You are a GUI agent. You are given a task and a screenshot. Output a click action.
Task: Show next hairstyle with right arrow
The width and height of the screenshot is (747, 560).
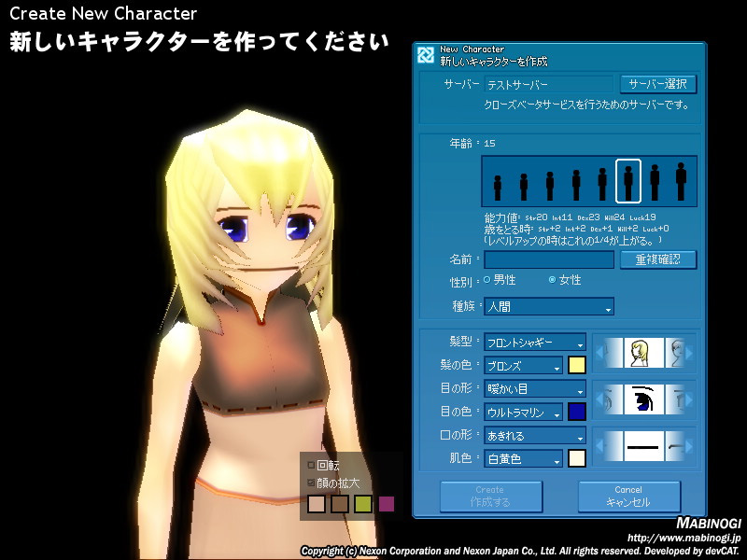pos(689,353)
